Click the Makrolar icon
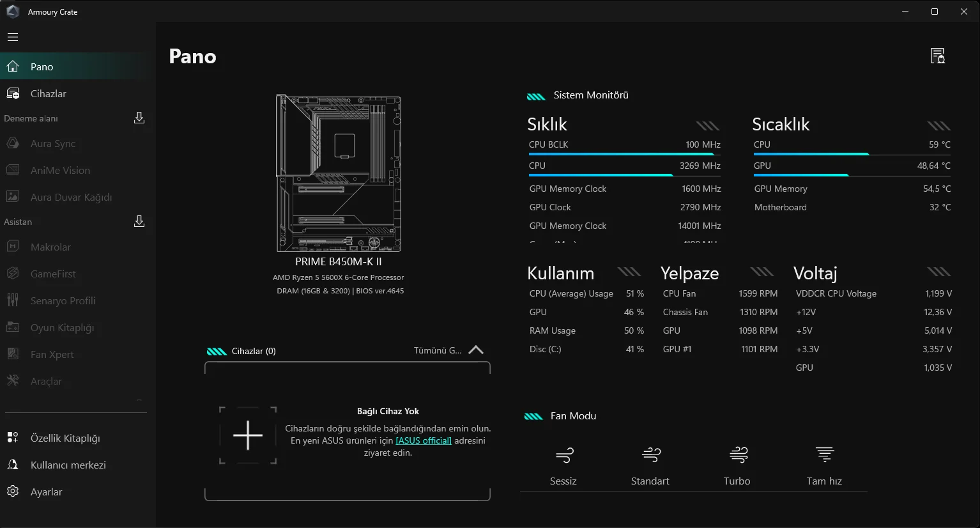Viewport: 980px width, 528px height. click(x=13, y=247)
